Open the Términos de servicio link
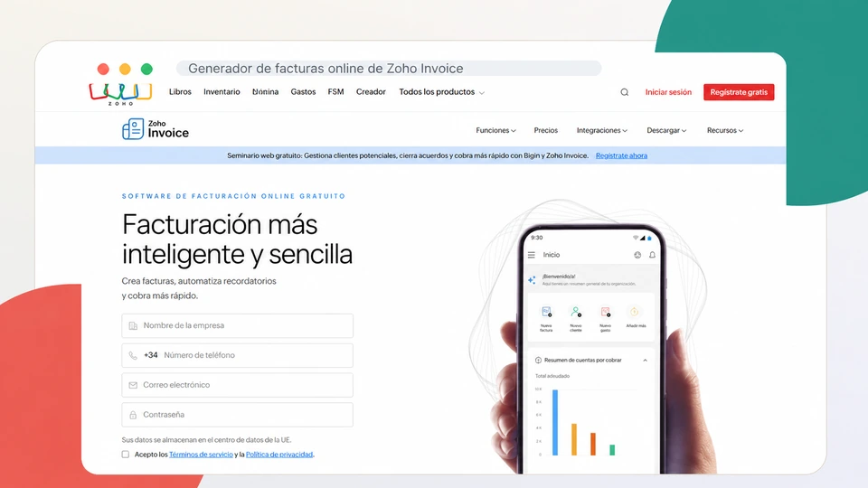 [x=201, y=455]
